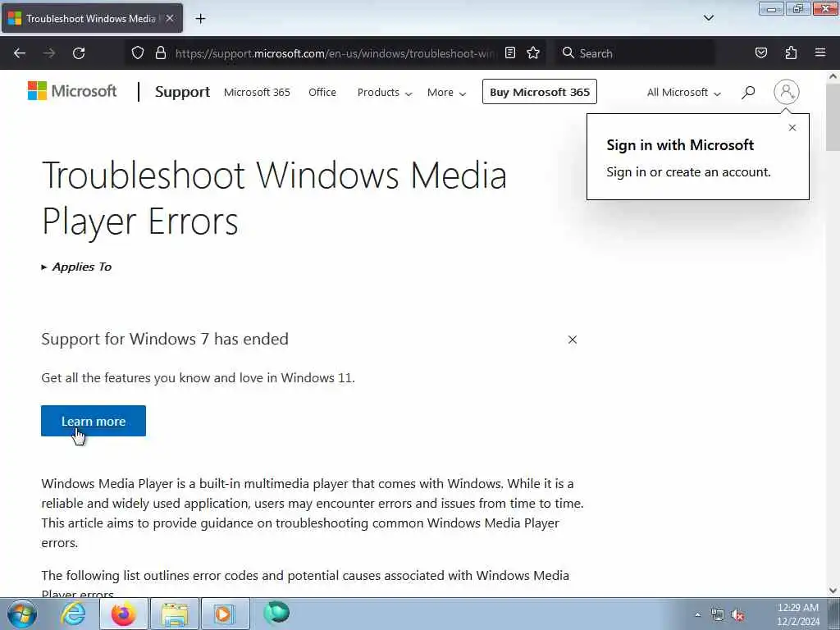Viewport: 840px width, 630px height.
Task: Open the Microsoft 365 nav item
Action: (257, 92)
